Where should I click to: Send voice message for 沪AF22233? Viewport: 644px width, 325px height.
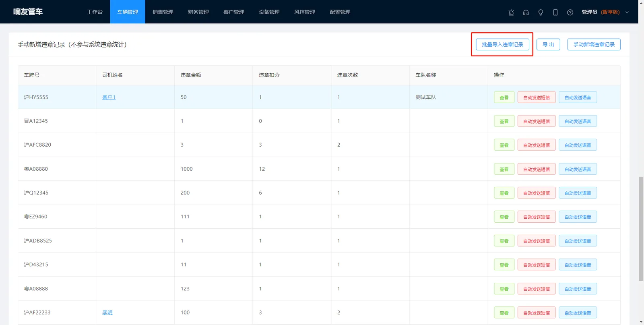pyautogui.click(x=578, y=313)
